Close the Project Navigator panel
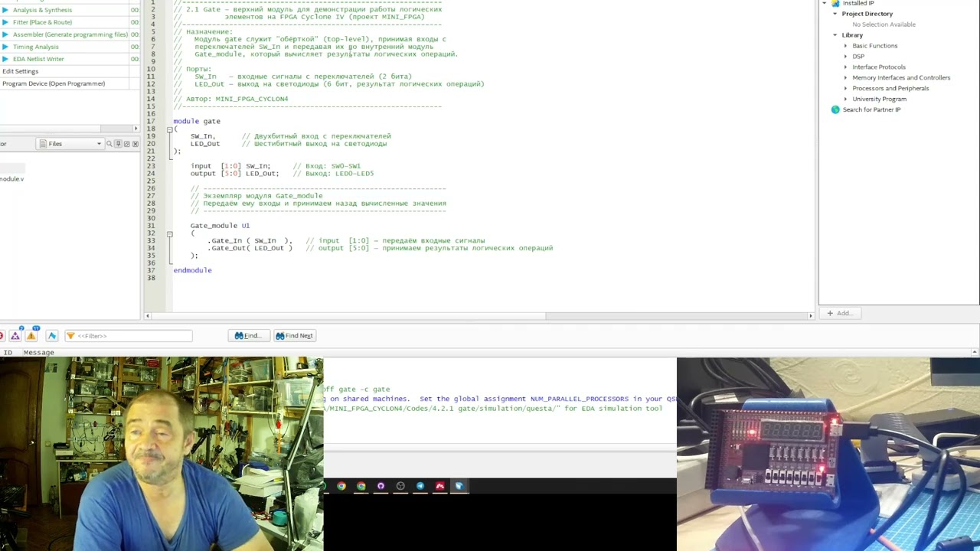Screen dimensions: 980x551 [x=136, y=144]
